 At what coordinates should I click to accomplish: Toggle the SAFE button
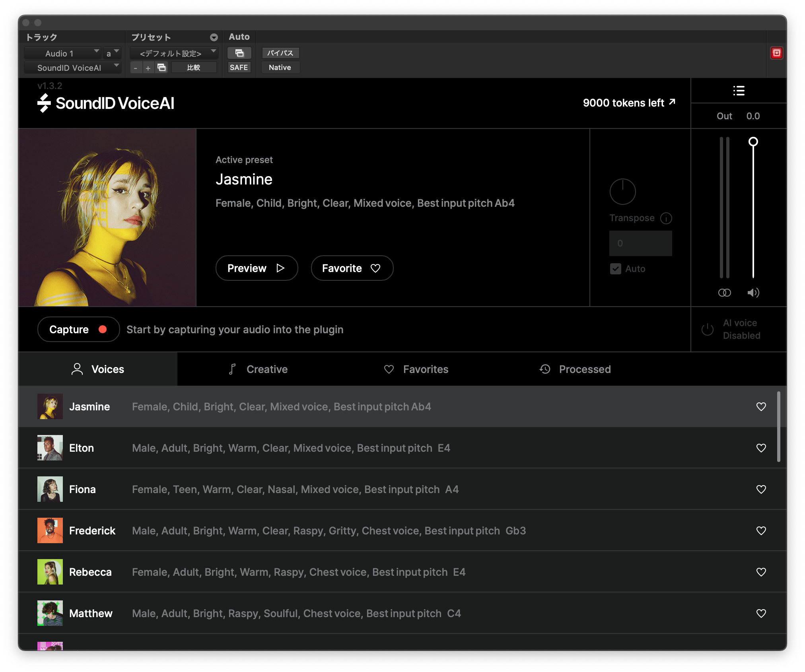pos(239,68)
